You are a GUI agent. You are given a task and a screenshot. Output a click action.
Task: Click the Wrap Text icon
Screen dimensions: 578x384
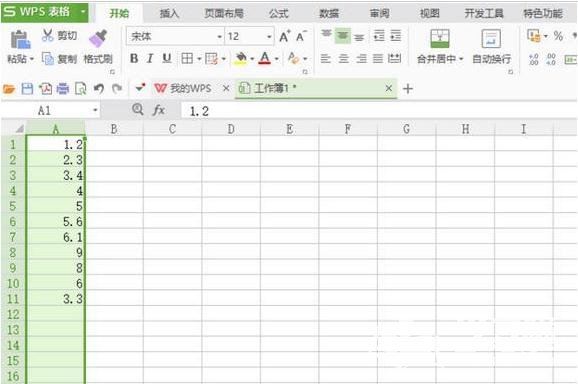(x=491, y=39)
